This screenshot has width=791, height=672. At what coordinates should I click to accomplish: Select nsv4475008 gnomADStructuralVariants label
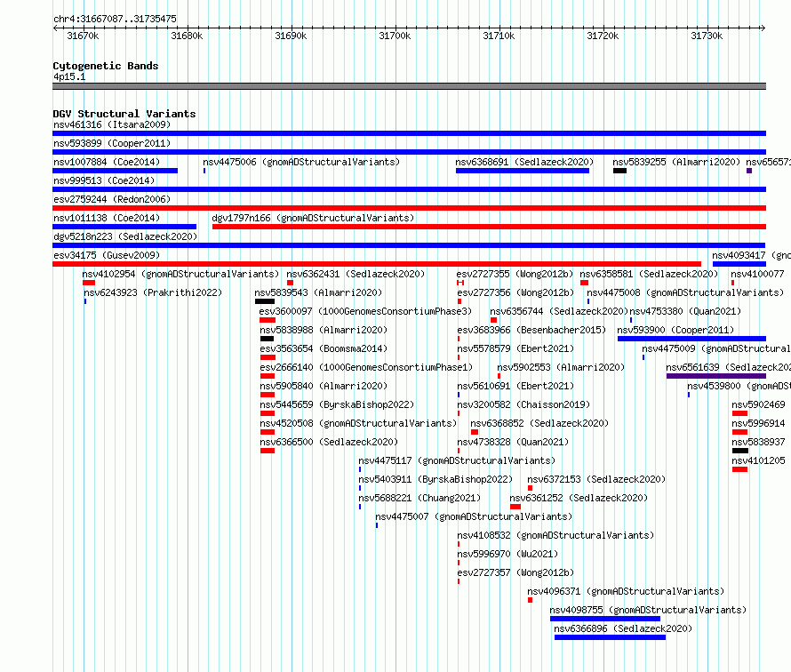pos(685,292)
